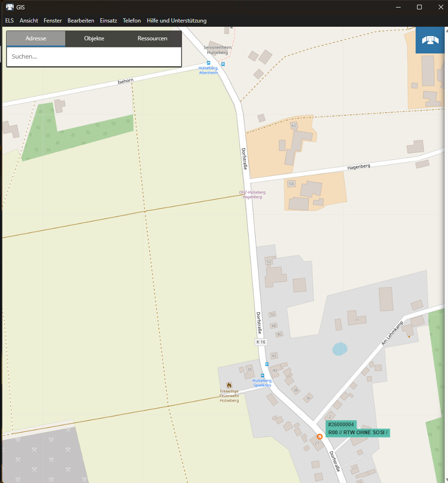This screenshot has width=448, height=483.
Task: Open the Ansicht menu
Action: (x=29, y=21)
